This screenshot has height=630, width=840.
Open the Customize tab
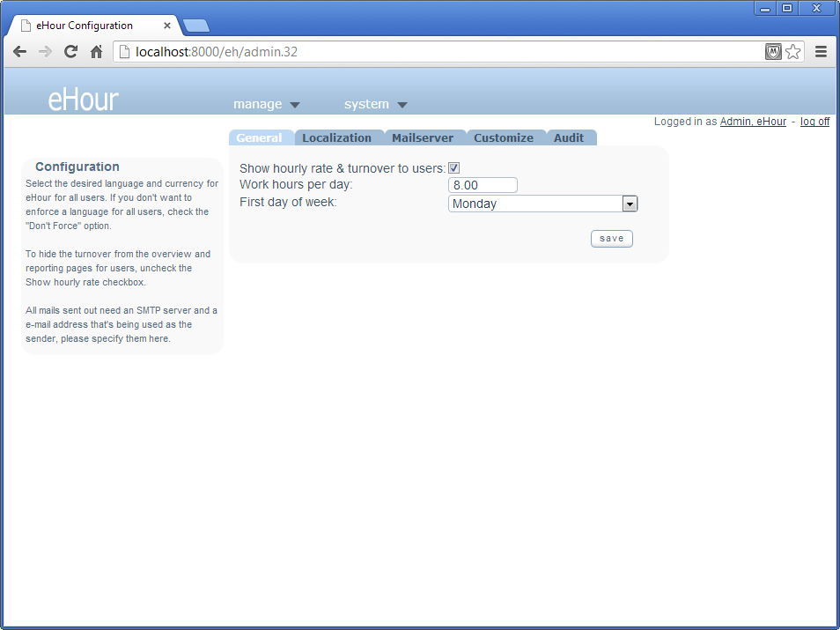pos(504,137)
